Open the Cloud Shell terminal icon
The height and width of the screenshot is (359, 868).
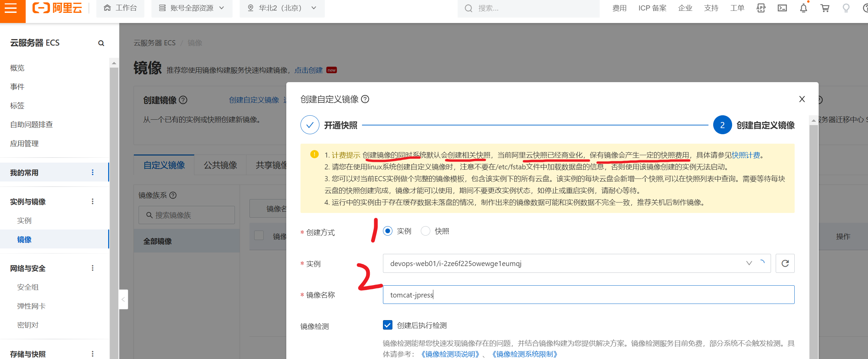coord(782,8)
